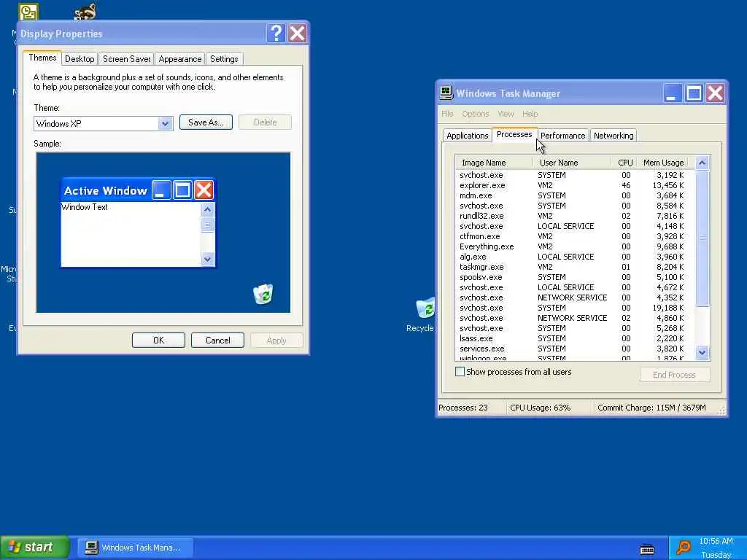Select the Processes tab in Task Manager
This screenshot has height=560, width=747.
pyautogui.click(x=514, y=134)
